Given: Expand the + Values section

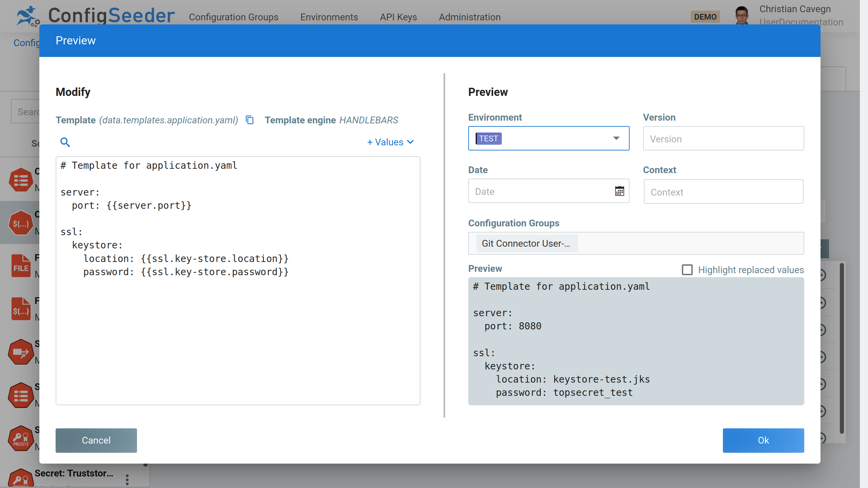Looking at the screenshot, I should tap(390, 142).
